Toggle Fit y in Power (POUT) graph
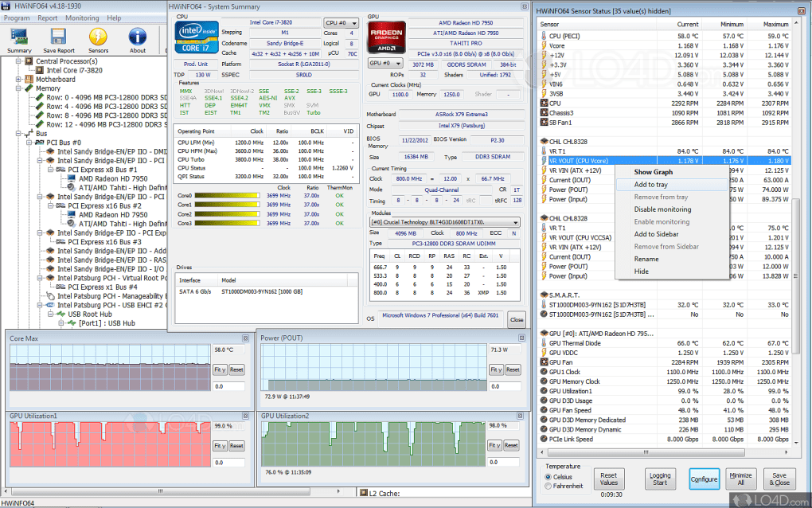812x508 pixels. pos(496,369)
